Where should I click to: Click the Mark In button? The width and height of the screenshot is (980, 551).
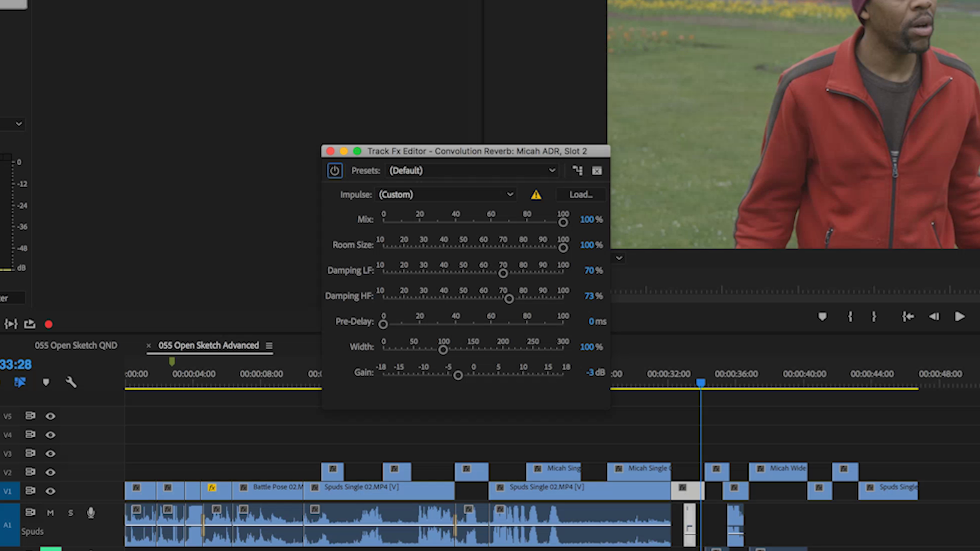[x=850, y=317]
